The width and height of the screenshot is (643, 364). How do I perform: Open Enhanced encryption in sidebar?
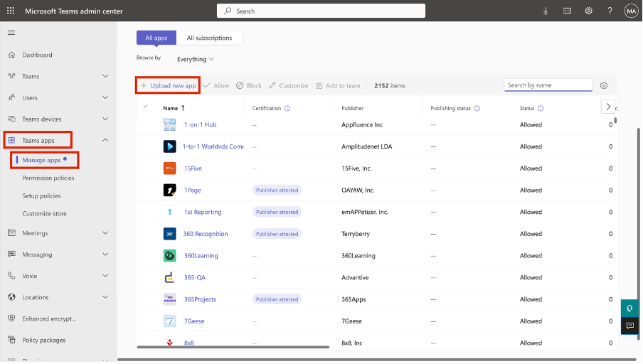pyautogui.click(x=49, y=318)
